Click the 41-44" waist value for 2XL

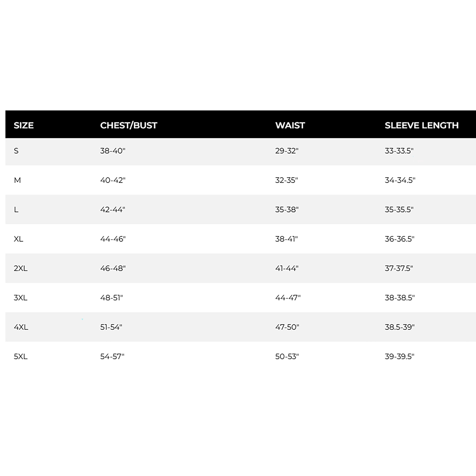pos(287,268)
